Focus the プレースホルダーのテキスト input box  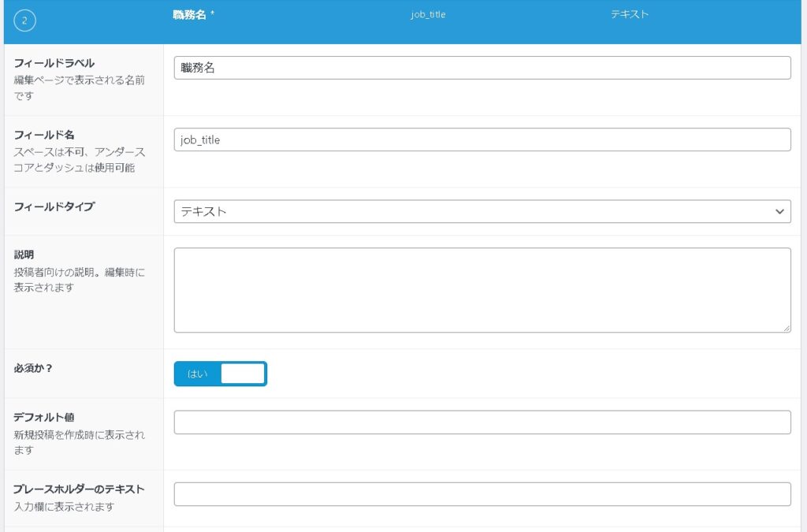coord(482,494)
